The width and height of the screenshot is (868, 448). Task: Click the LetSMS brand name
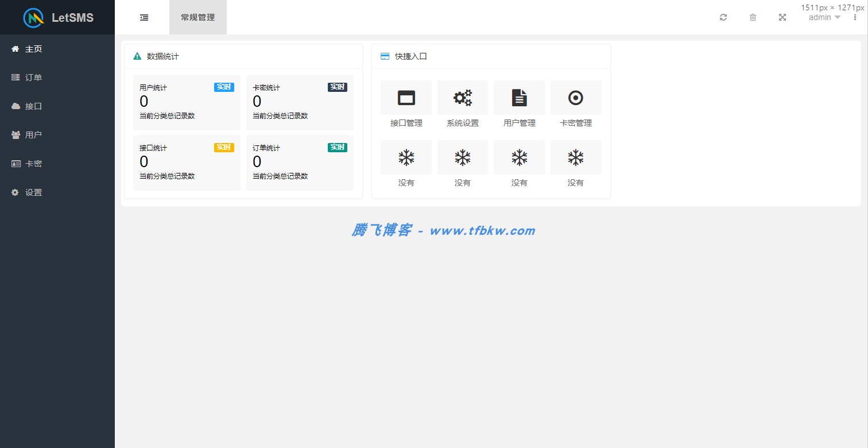(x=72, y=18)
